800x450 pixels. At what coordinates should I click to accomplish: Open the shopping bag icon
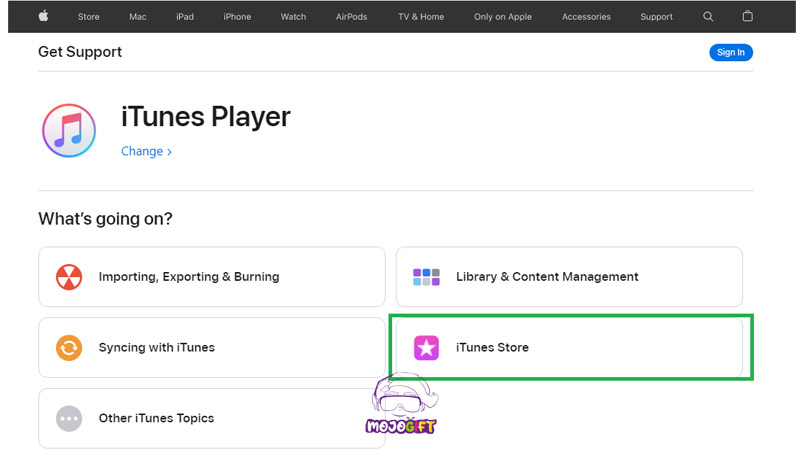point(747,16)
